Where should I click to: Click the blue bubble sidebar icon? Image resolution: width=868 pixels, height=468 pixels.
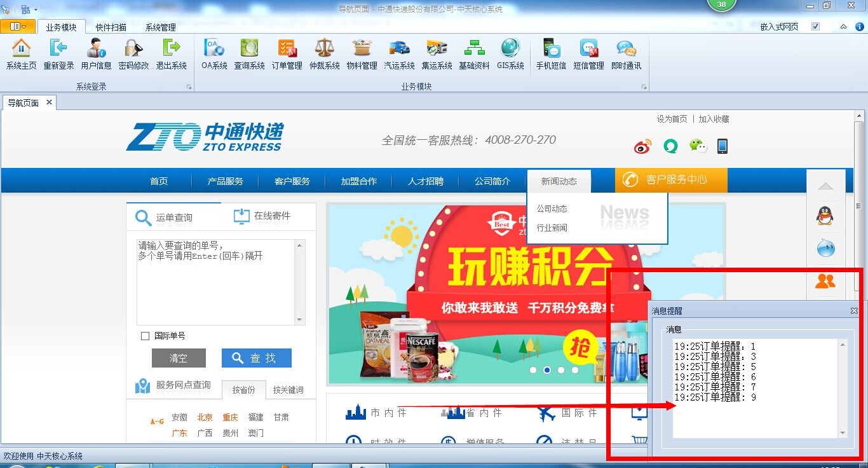tap(825, 249)
